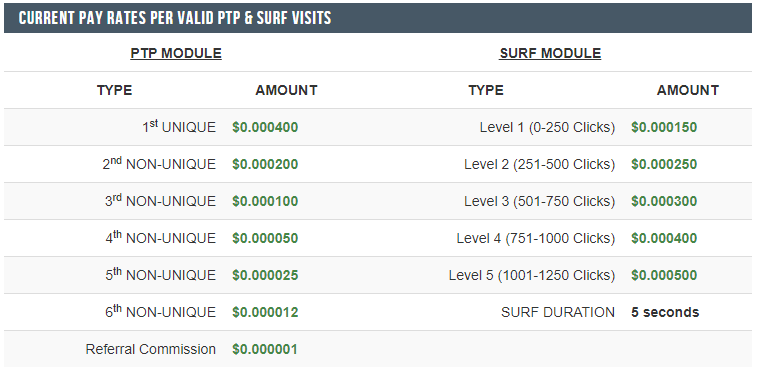The width and height of the screenshot is (757, 369).
Task: Click the SURF table AMOUNT column header
Action: point(688,90)
